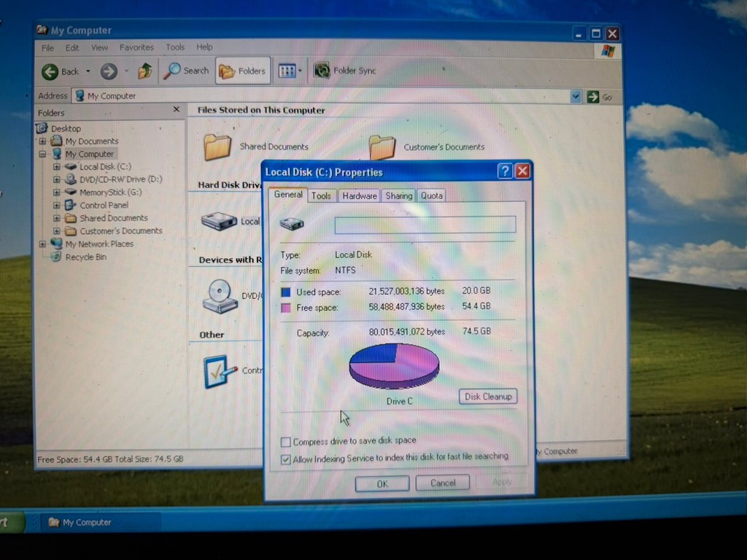Select Local Disk hard drive icon in main pane
The image size is (747, 560).
coord(219,221)
